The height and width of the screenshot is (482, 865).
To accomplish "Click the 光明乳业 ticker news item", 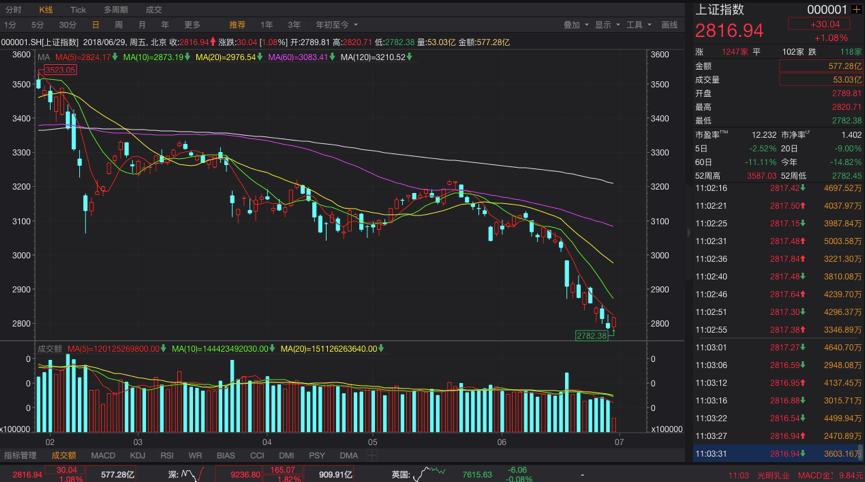I will 773,475.
